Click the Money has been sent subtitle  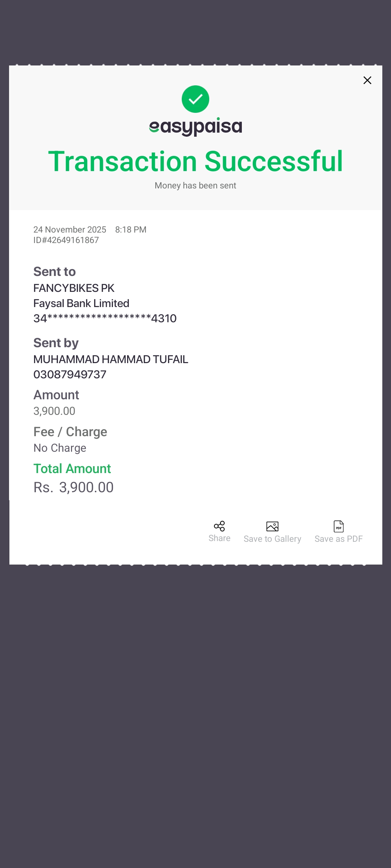pyautogui.click(x=195, y=186)
